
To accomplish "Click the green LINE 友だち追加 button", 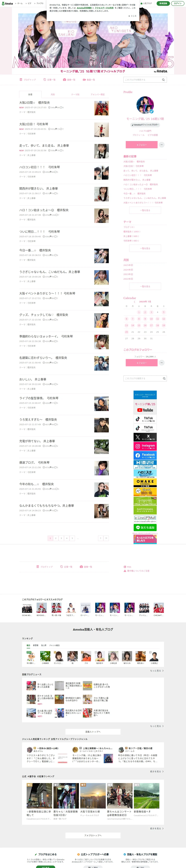I will [x=145, y=527].
